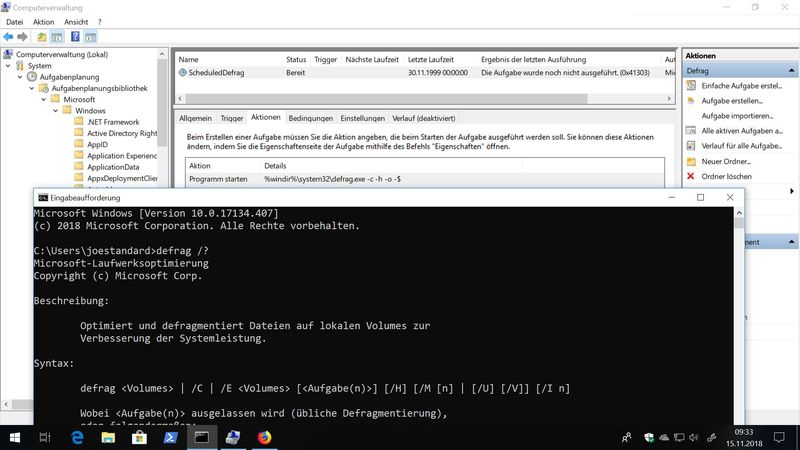
Task: Launch Microsoft Edge from the taskbar
Action: [77, 437]
